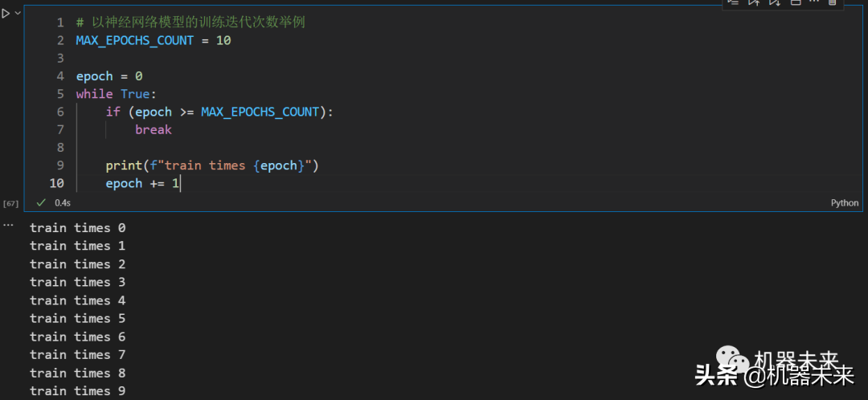Click the green success checkmark
The width and height of the screenshot is (868, 400).
41,202
